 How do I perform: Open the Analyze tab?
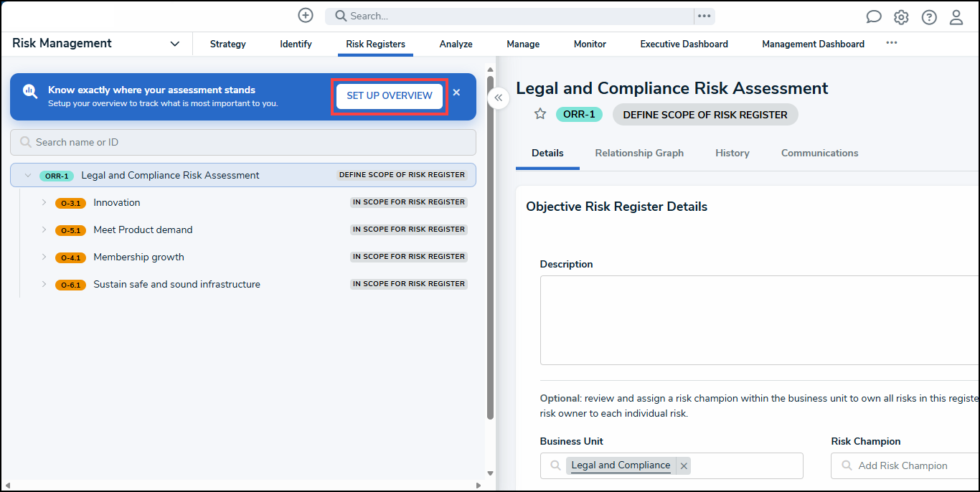click(x=456, y=44)
